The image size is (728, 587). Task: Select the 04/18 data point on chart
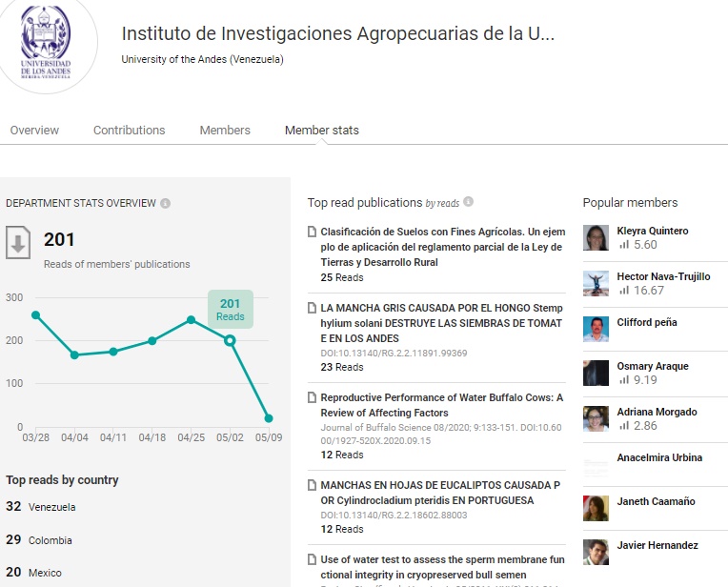pyautogui.click(x=152, y=341)
